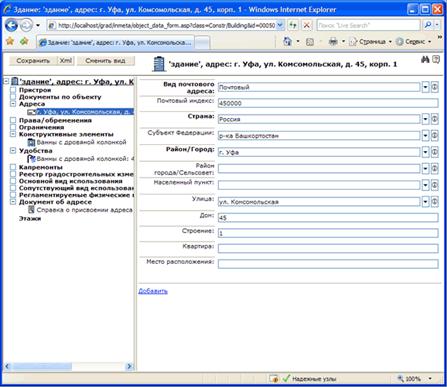Click the tree pane horizontal scrollbar left arrow
The height and width of the screenshot is (387, 447).
click(x=7, y=366)
